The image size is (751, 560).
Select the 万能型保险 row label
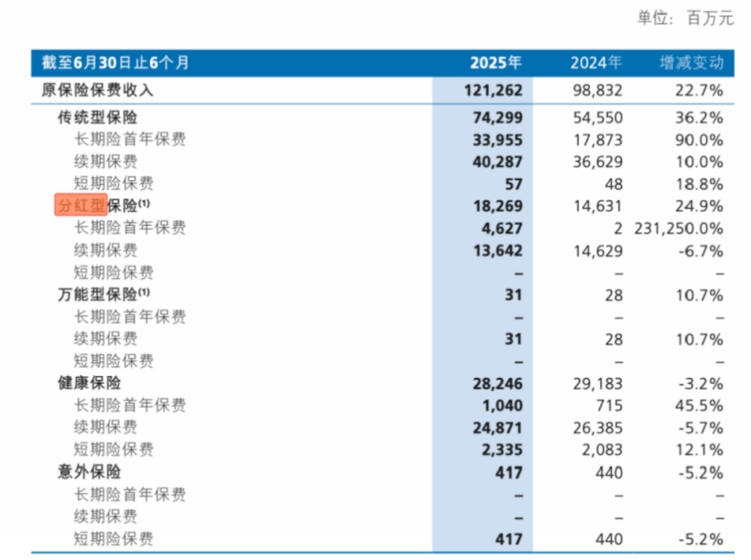tap(97, 295)
